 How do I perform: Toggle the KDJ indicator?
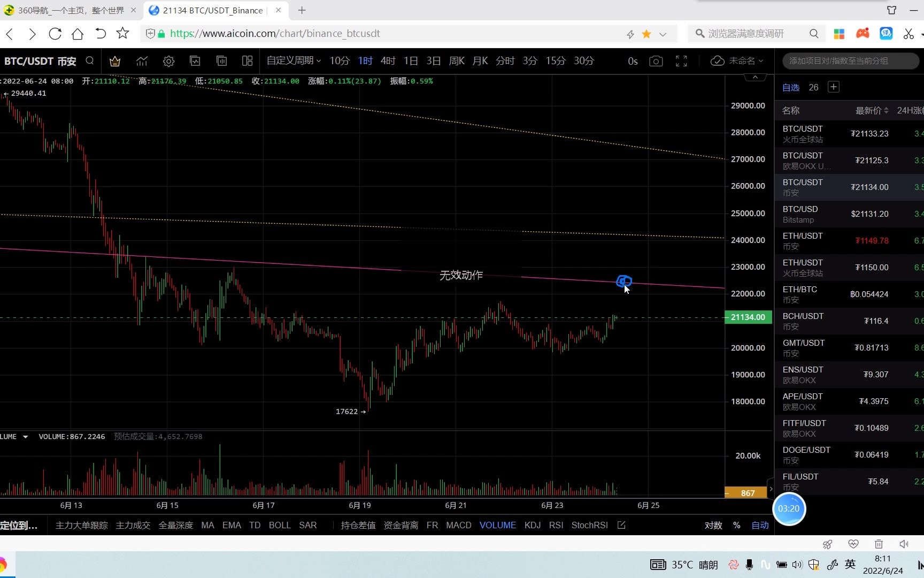(x=533, y=525)
